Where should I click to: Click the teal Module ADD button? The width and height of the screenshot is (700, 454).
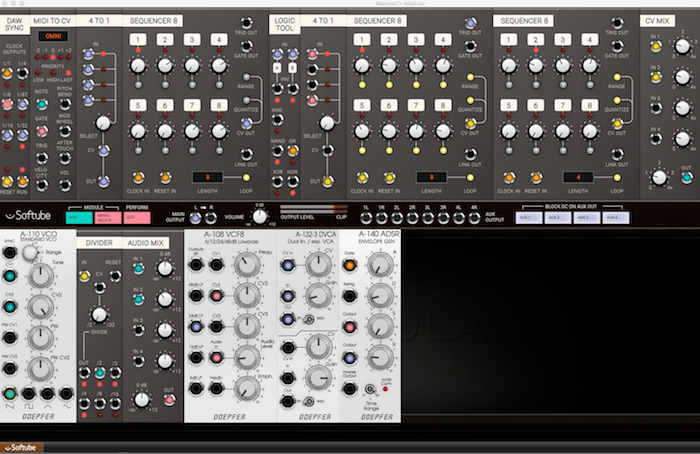(x=74, y=216)
